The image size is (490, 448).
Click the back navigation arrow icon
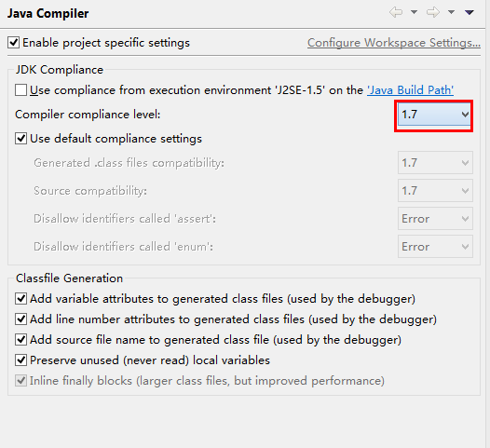[396, 12]
